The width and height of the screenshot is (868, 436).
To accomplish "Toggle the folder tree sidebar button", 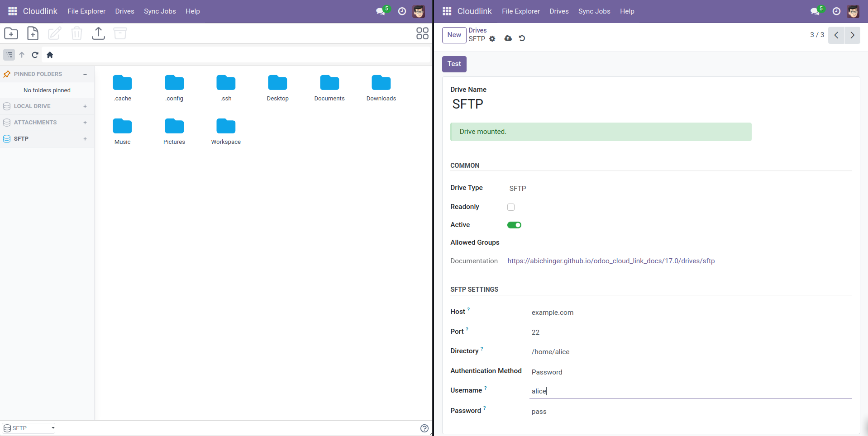I will [x=9, y=55].
